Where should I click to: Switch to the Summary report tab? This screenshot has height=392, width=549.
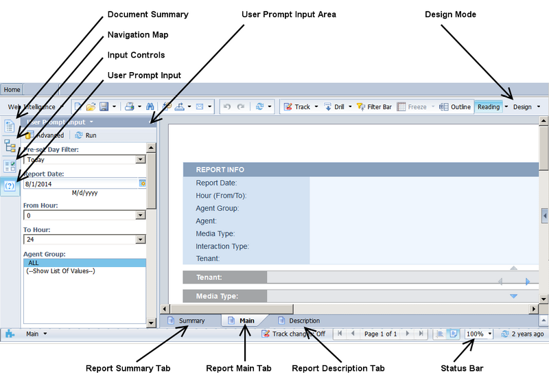187,321
